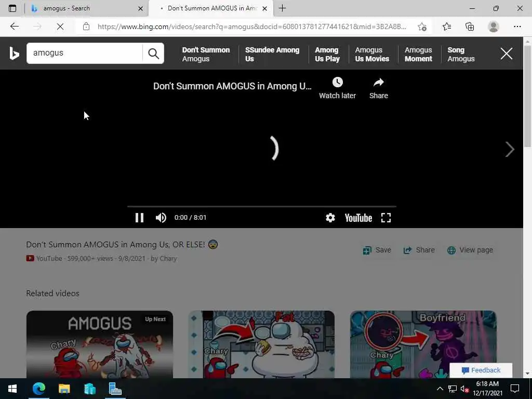Close the Don't Summon AMOGUS tab
Viewport: 532px width, 399px height.
264,8
